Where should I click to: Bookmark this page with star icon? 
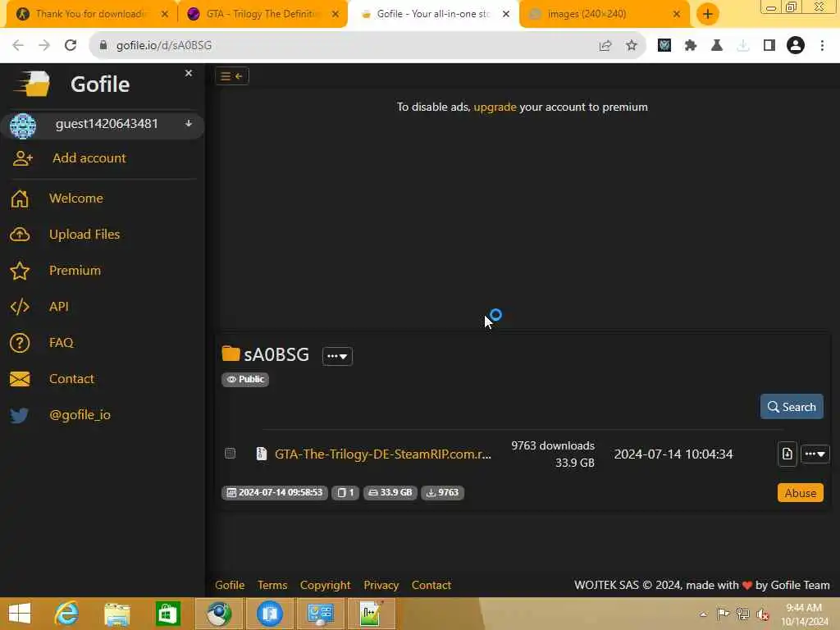pyautogui.click(x=632, y=46)
